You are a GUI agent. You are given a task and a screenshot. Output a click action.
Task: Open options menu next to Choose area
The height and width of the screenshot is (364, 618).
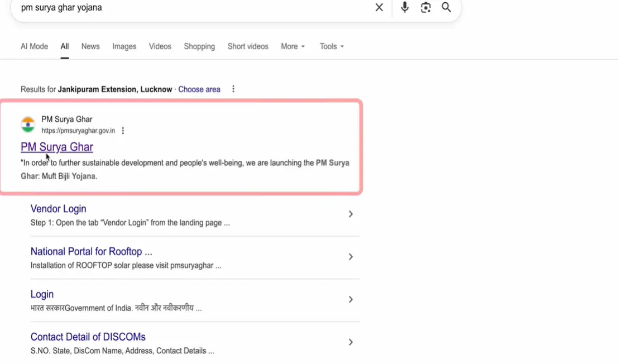coord(233,89)
